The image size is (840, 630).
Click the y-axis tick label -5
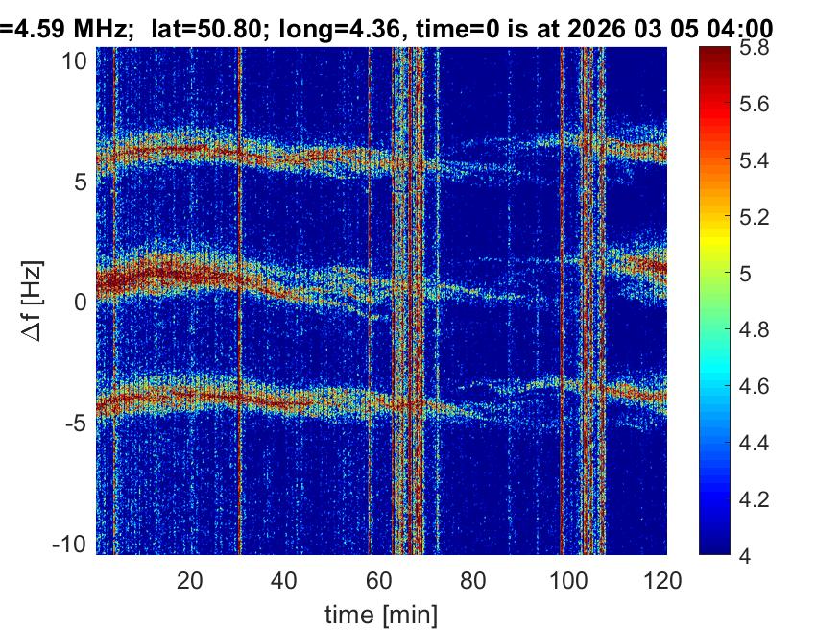coord(76,423)
